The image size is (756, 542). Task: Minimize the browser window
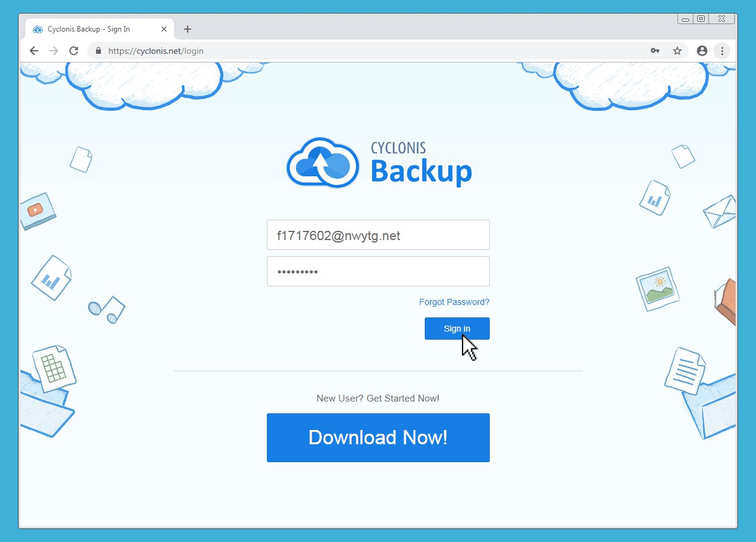click(684, 19)
